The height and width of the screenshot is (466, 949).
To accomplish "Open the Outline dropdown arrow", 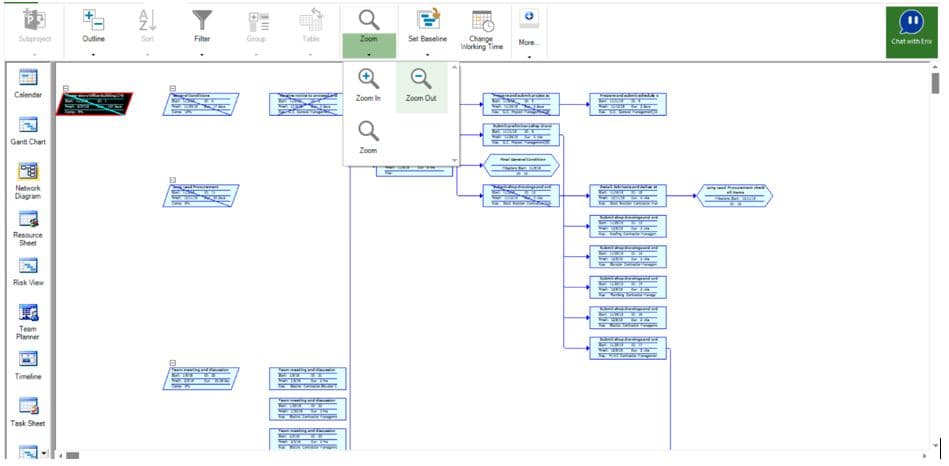I will click(x=93, y=54).
